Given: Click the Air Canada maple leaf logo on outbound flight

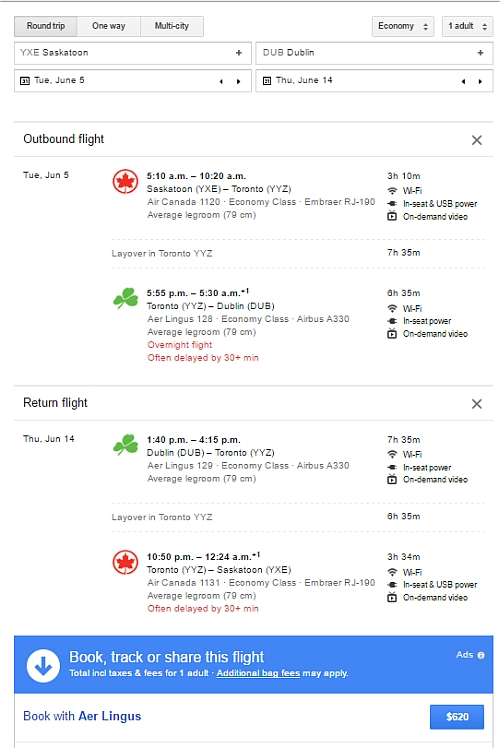Looking at the screenshot, I should [x=125, y=181].
